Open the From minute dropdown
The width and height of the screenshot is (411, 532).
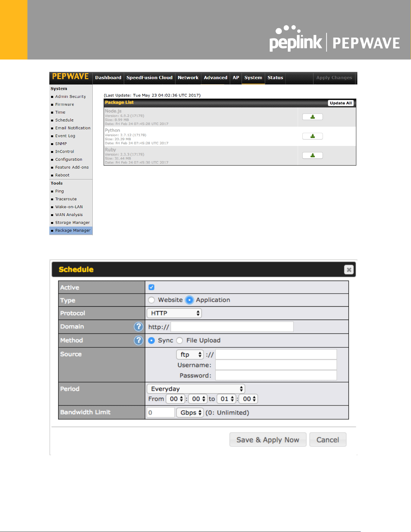pyautogui.click(x=197, y=399)
